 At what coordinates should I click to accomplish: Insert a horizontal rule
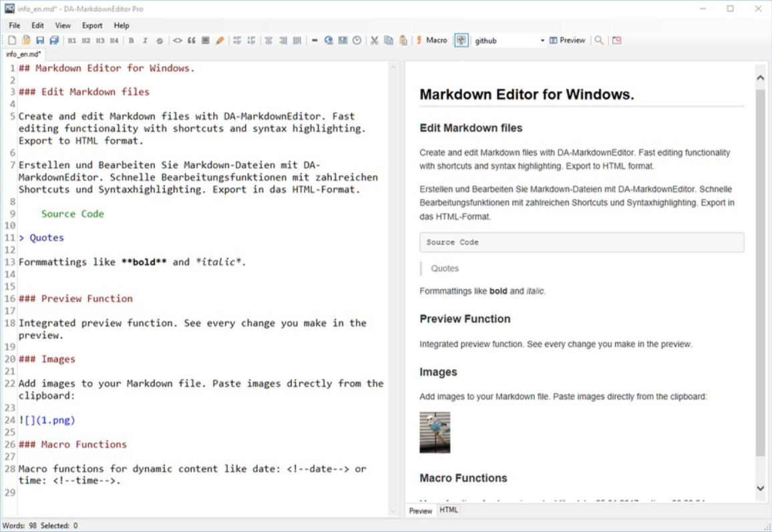pos(315,40)
